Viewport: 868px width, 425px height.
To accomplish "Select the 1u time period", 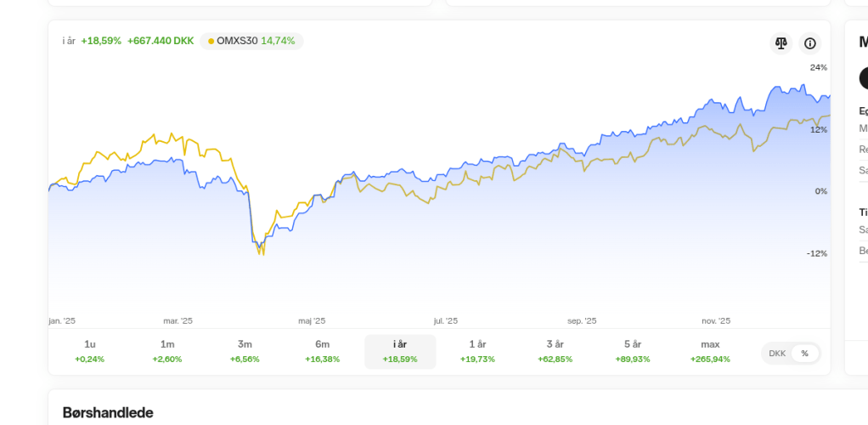I will pos(89,351).
